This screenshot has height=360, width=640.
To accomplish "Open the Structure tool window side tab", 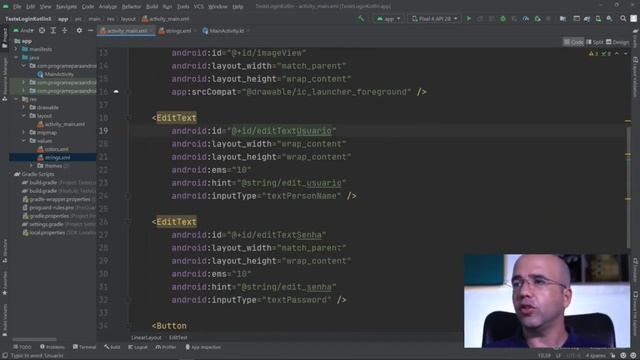I will (4, 251).
